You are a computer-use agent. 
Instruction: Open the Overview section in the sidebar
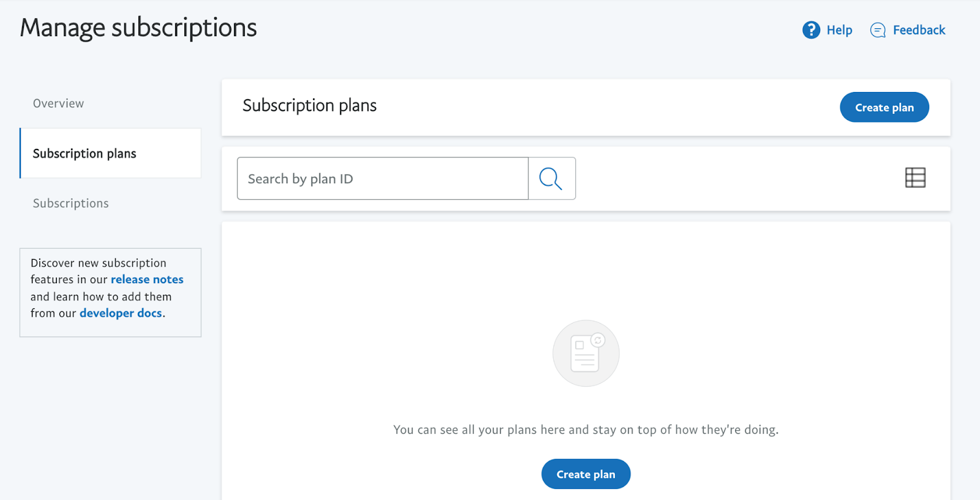click(58, 104)
